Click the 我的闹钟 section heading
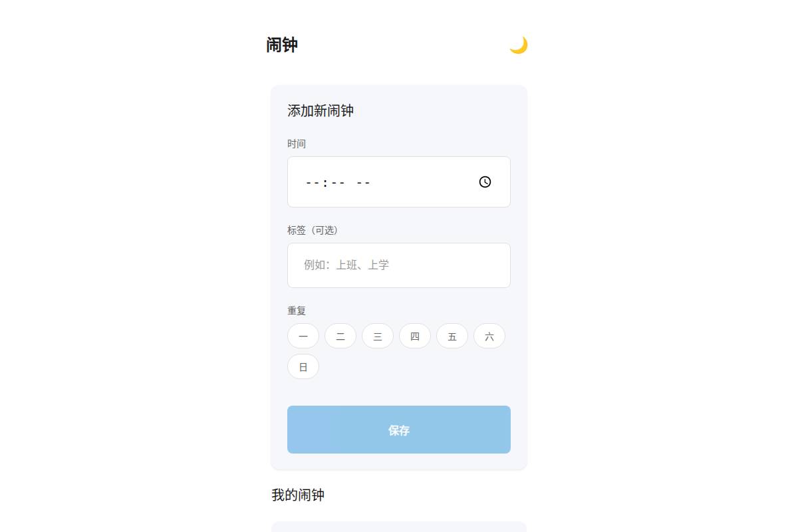The width and height of the screenshot is (798, 532). (x=298, y=495)
